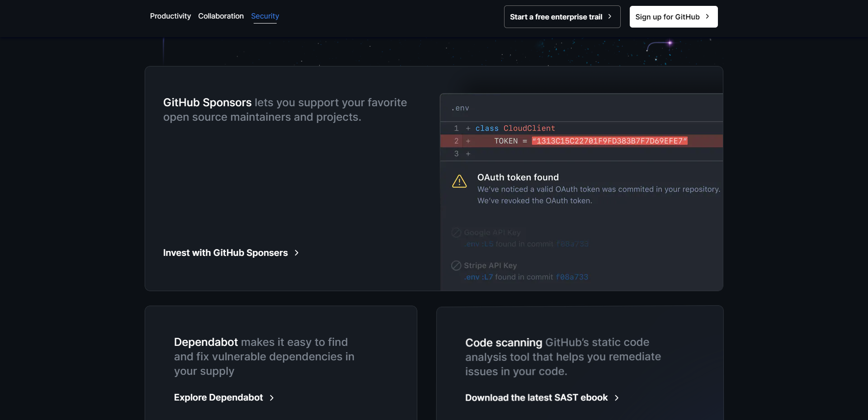This screenshot has height=420, width=868.
Task: Click GitHub Sponsors heading text
Action: tap(207, 103)
